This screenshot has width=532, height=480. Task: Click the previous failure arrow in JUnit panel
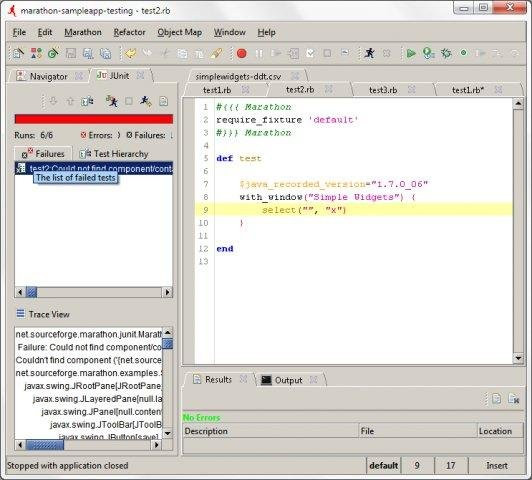(x=70, y=101)
